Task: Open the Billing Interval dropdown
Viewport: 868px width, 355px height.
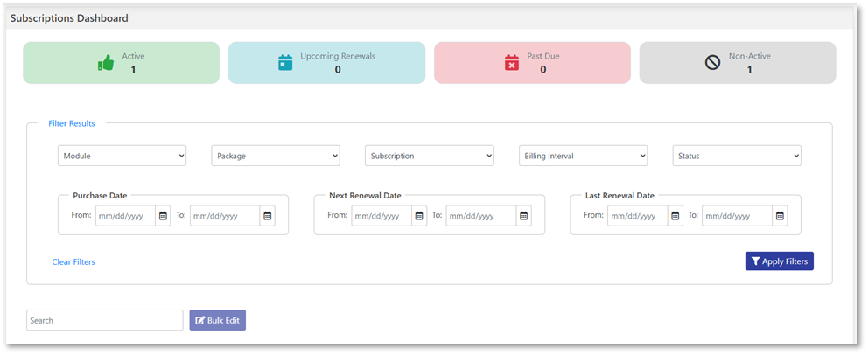Action: click(583, 156)
